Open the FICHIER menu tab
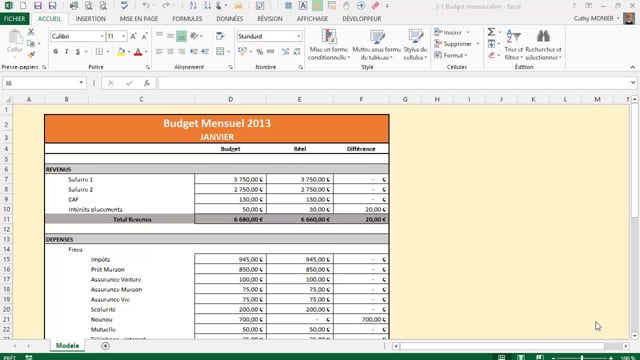The height and width of the screenshot is (360, 640). (x=14, y=19)
